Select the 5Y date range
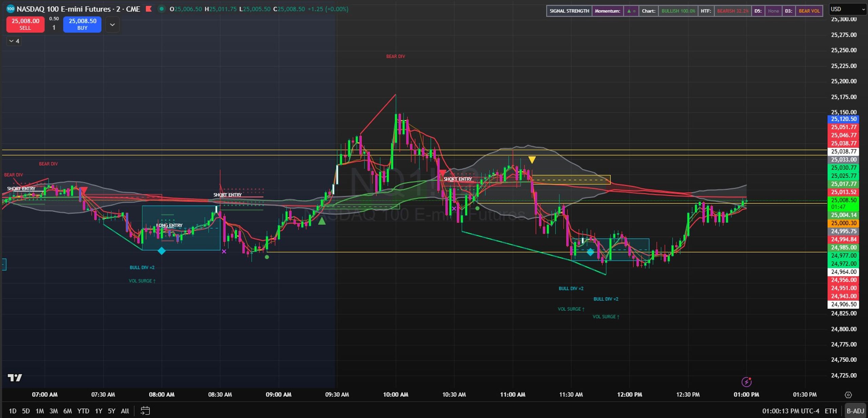This screenshot has height=418, width=868. click(x=112, y=411)
